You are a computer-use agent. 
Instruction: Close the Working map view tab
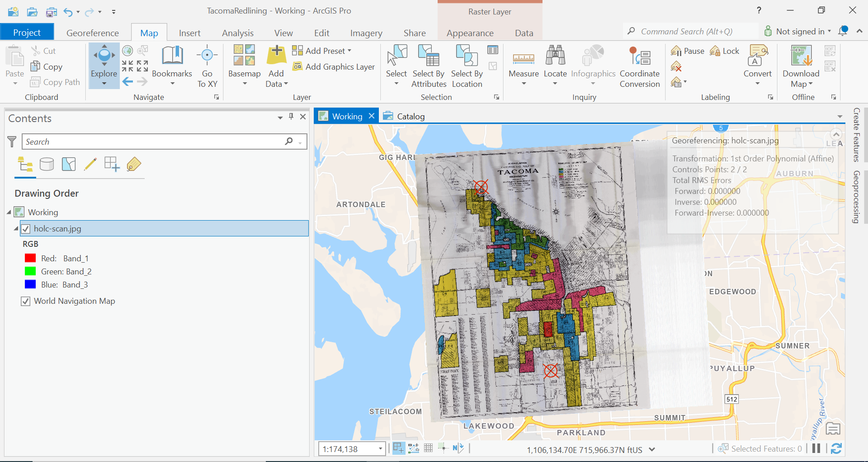[x=372, y=116]
